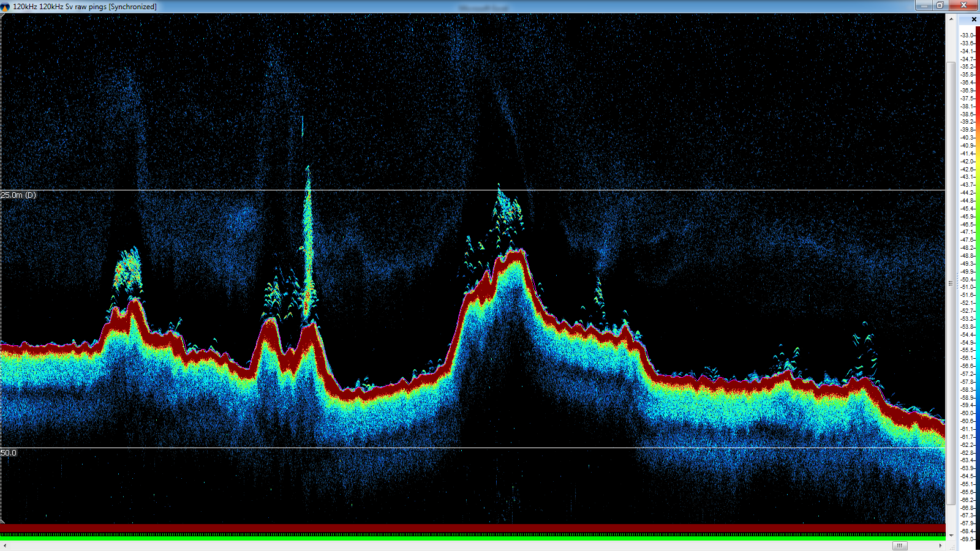The image size is (980, 551).
Task: Close the color legend panel
Action: coord(974,20)
